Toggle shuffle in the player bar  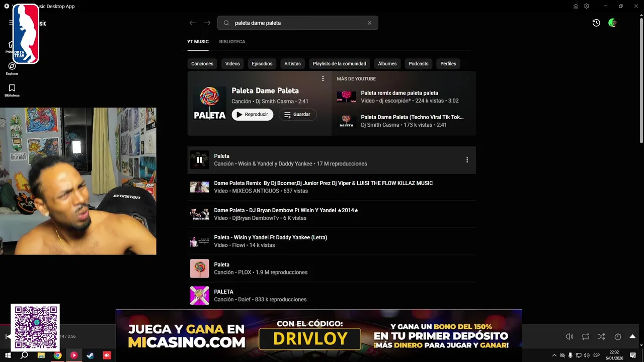602,336
